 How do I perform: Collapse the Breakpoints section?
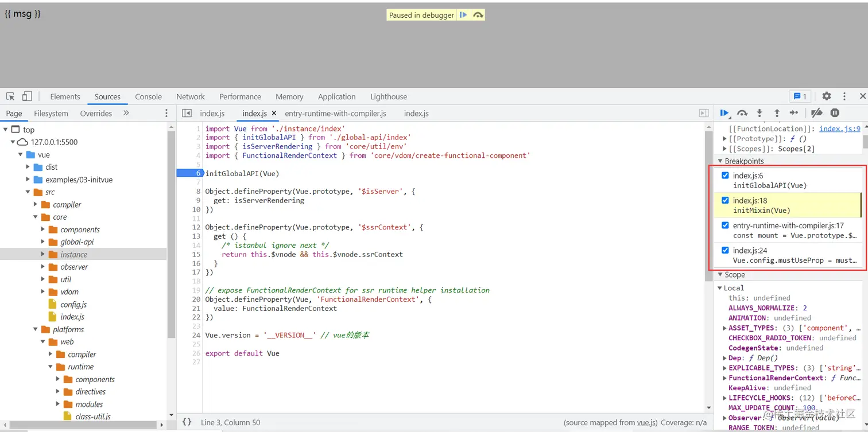click(x=720, y=161)
